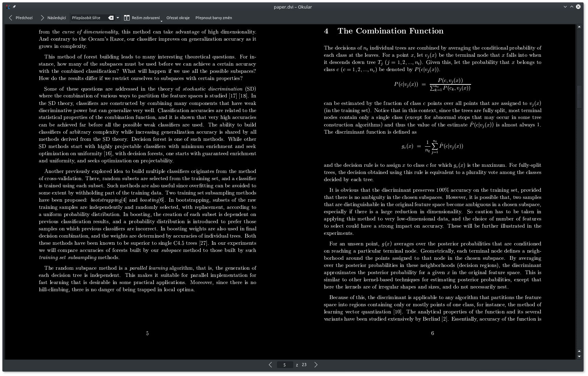
Task: Click the current page number field showing 5
Action: coord(284,365)
